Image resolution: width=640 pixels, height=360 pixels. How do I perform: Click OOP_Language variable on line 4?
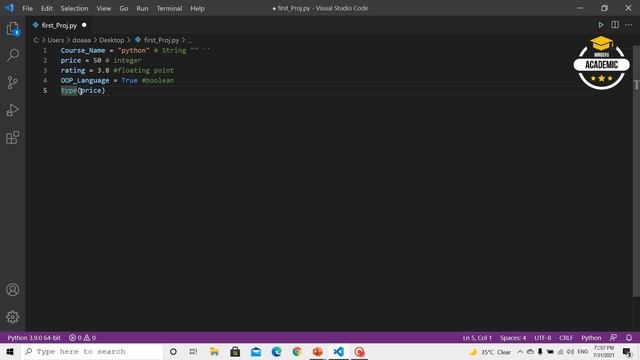[x=85, y=80]
